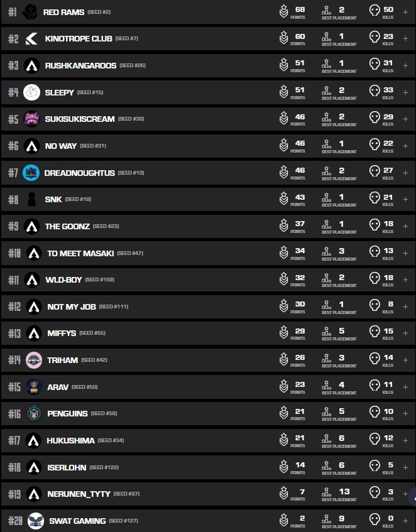This screenshot has width=416, height=532.
Task: Expand the Iserlohn row with plus
Action: [x=405, y=467]
